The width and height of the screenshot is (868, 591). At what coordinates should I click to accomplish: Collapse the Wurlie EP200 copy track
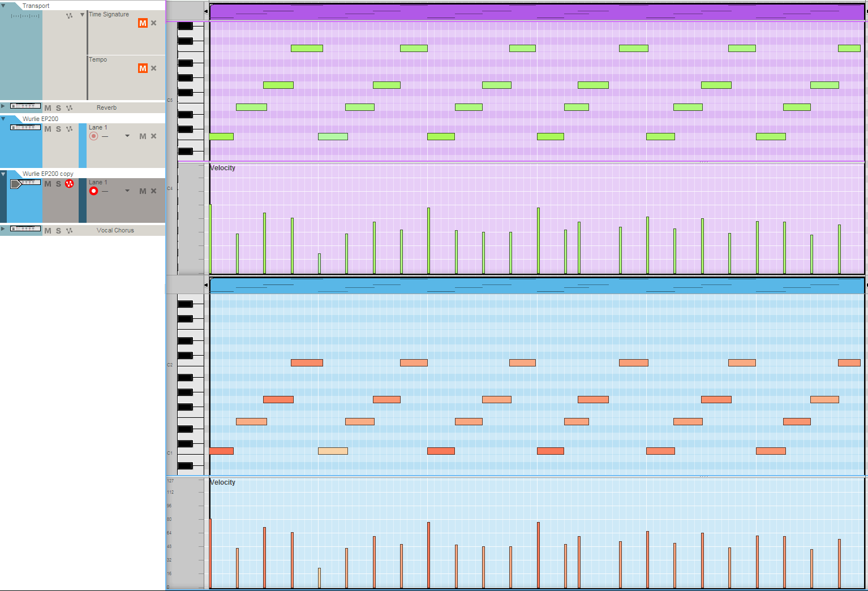click(x=3, y=174)
